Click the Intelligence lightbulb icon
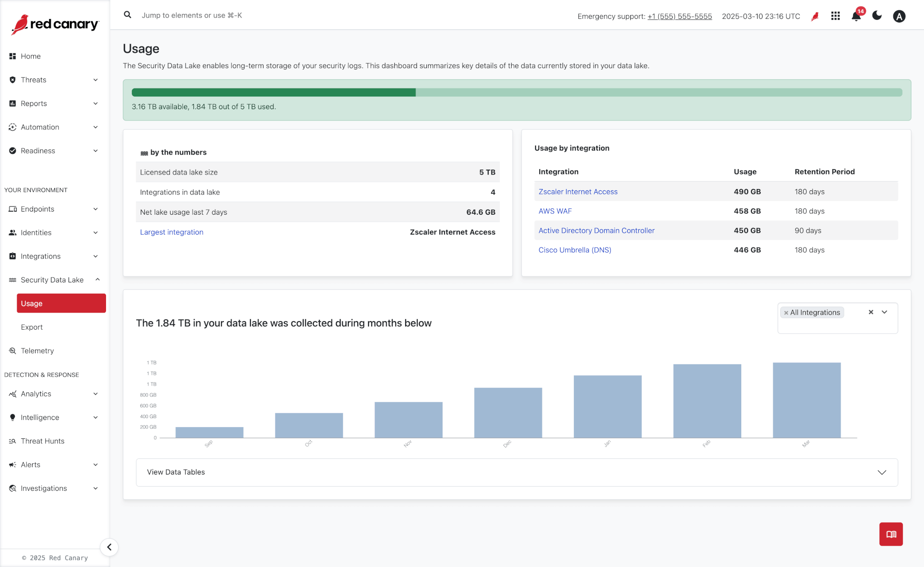The height and width of the screenshot is (567, 924). click(13, 418)
